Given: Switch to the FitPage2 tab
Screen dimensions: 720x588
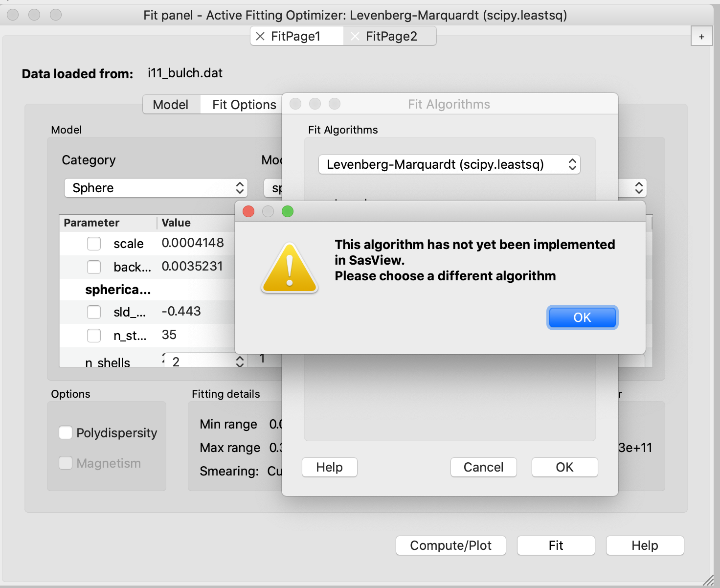Looking at the screenshot, I should (x=391, y=36).
